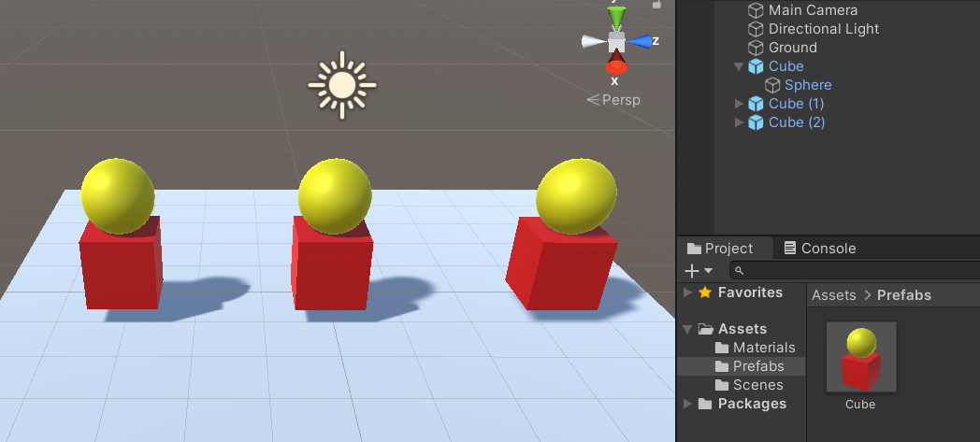Select Cube (1) in the Hierarchy
Image resolution: width=980 pixels, height=442 pixels.
point(797,104)
